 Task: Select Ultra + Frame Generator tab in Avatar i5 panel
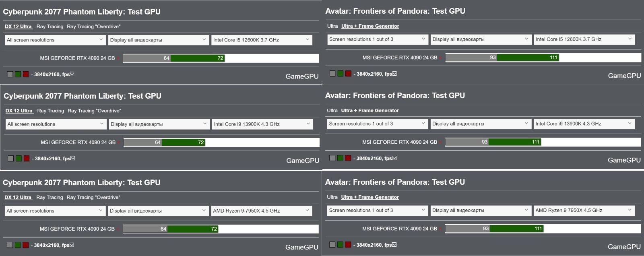[370, 26]
